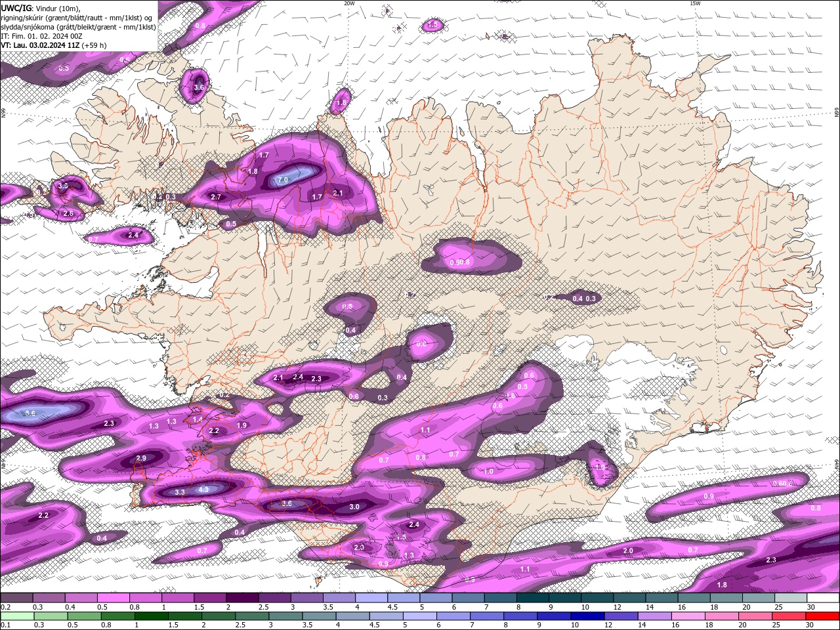Click the "3.3" precipitation value label

pos(180,492)
